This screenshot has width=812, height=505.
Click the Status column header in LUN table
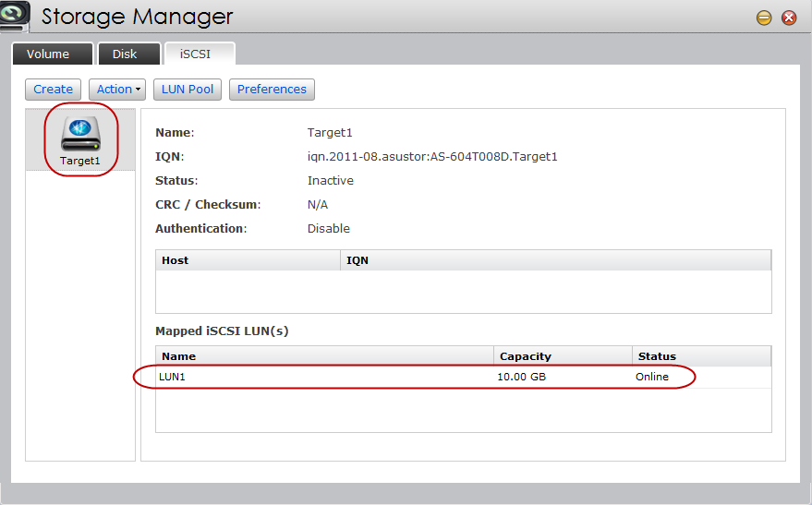coord(702,356)
